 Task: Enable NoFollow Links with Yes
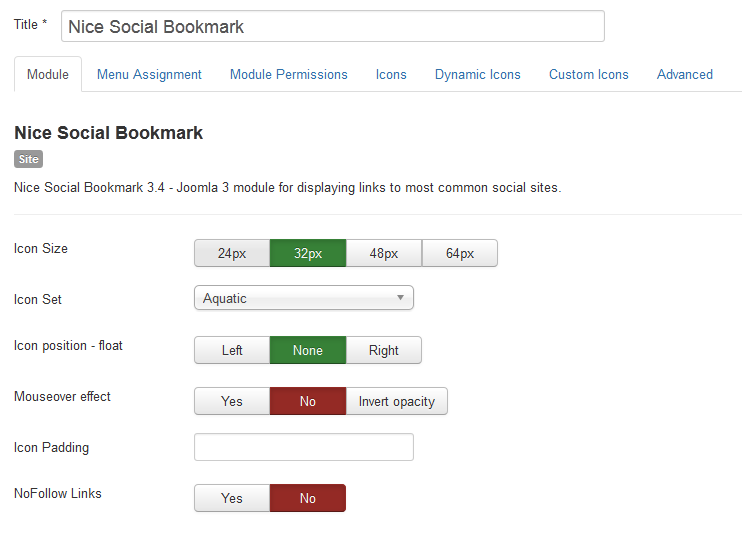click(x=232, y=498)
